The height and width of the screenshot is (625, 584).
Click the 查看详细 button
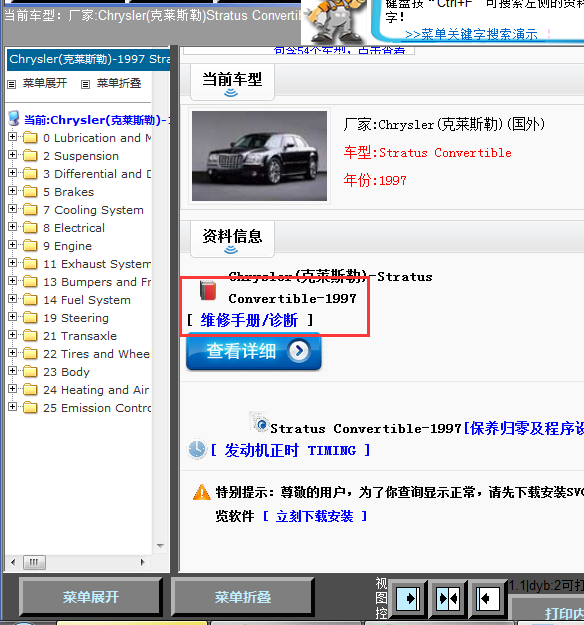pyautogui.click(x=254, y=351)
